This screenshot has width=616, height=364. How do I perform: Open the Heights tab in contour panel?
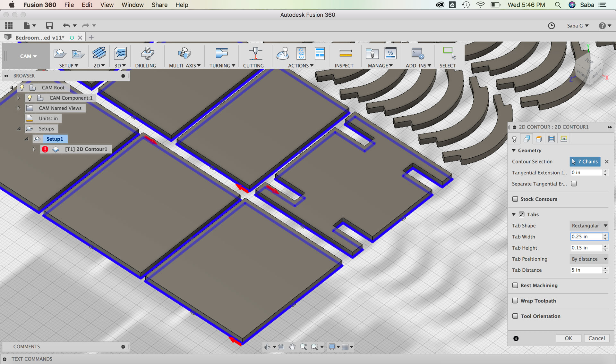pos(539,139)
